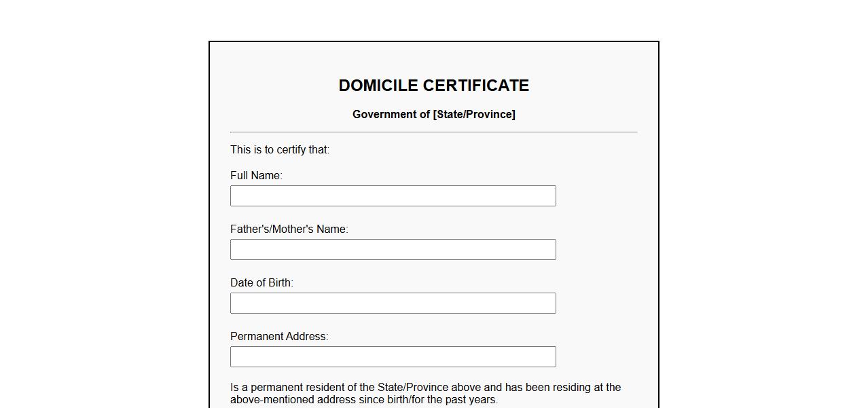Click the "Full Name:" label
This screenshot has width=868, height=408.
pyautogui.click(x=256, y=175)
